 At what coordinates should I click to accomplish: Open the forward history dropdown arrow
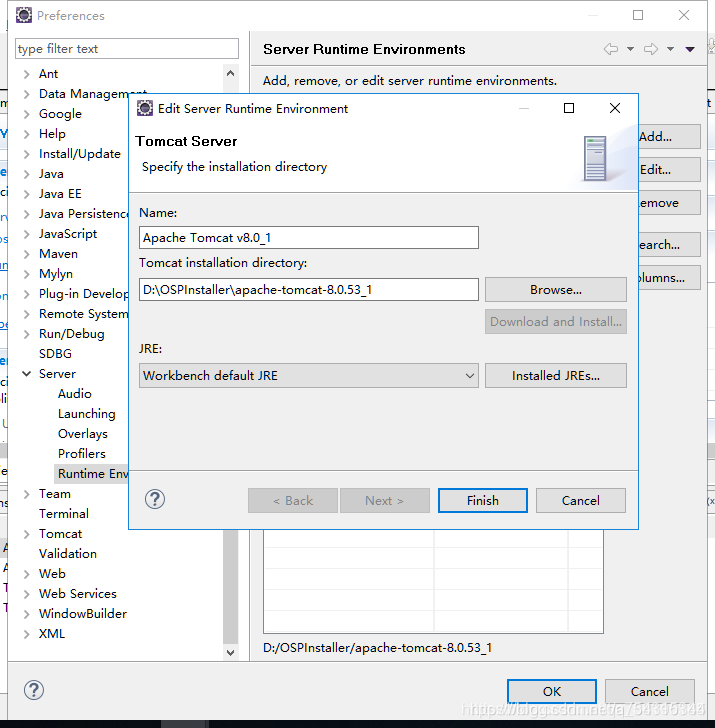tap(670, 49)
